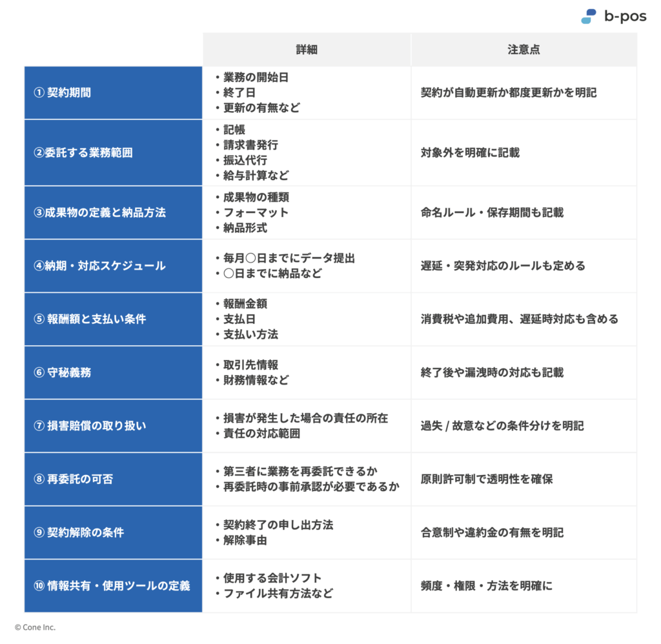
Task: Select the 成果物の種類 bullet item
Action: pyautogui.click(x=252, y=197)
